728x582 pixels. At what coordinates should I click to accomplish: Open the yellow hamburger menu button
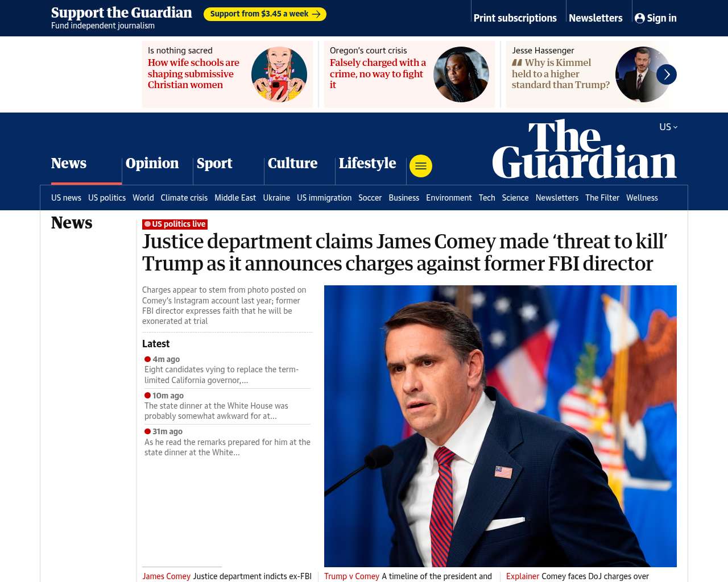click(x=421, y=166)
